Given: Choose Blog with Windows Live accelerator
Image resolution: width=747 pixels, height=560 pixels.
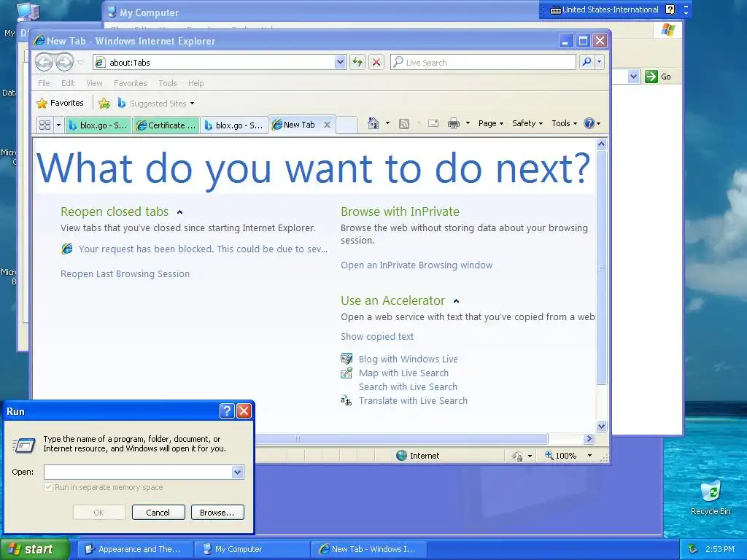Looking at the screenshot, I should (x=409, y=359).
